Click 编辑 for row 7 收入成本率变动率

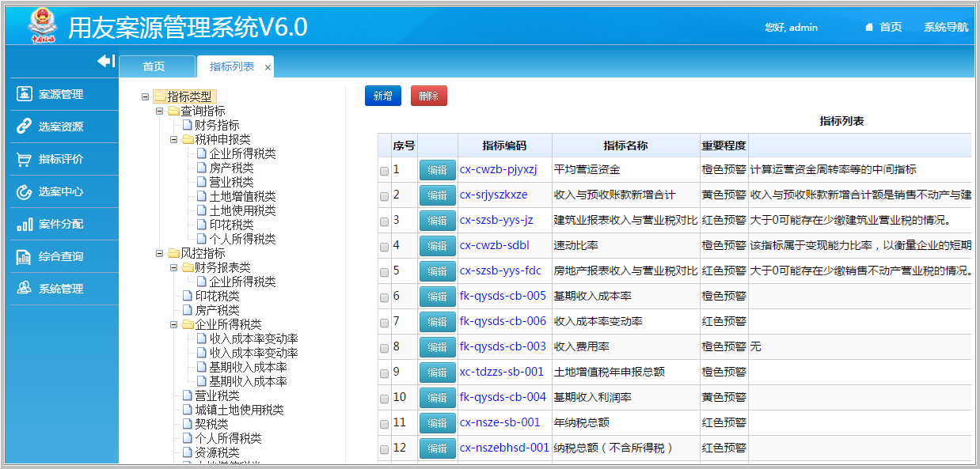[x=438, y=322]
